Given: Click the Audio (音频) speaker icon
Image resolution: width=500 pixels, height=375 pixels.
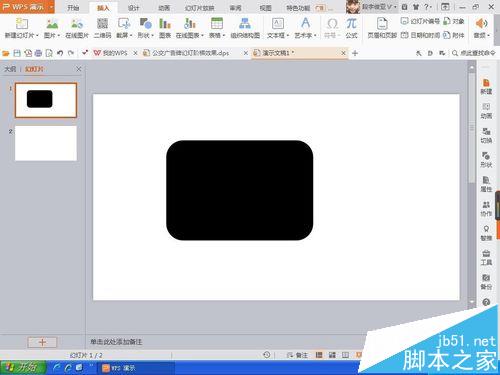Looking at the screenshot, I should 481,24.
